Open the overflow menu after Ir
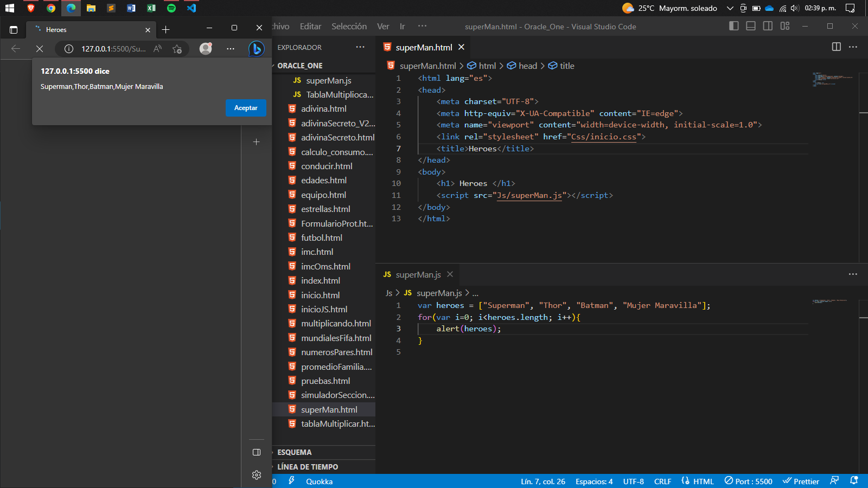The image size is (868, 488). (x=422, y=26)
